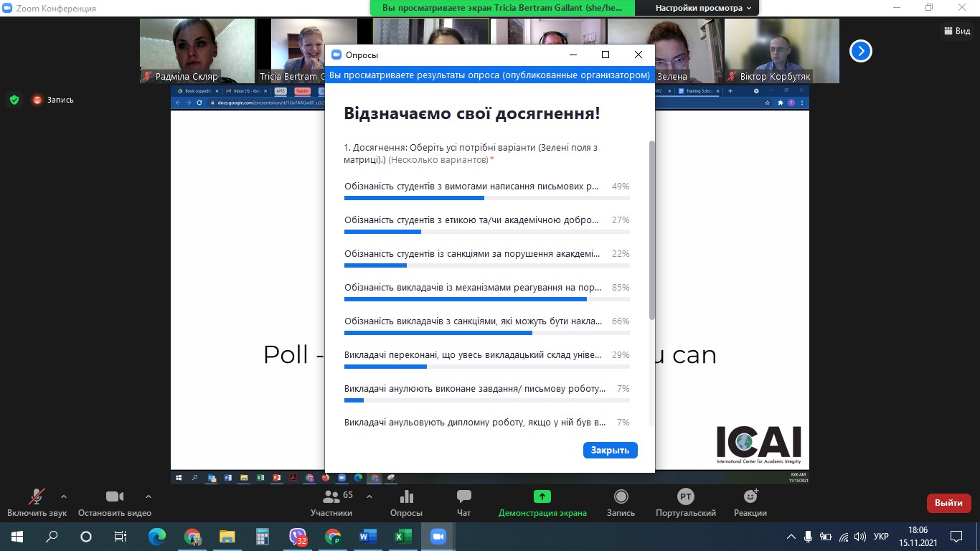Click the Zoom icon on the taskbar
Viewport: 980px width, 551px height.
[438, 536]
